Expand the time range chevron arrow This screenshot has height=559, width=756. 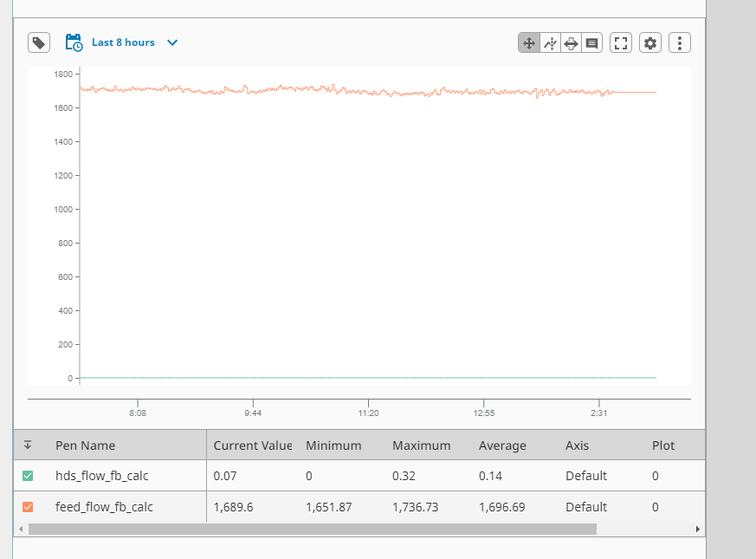172,42
